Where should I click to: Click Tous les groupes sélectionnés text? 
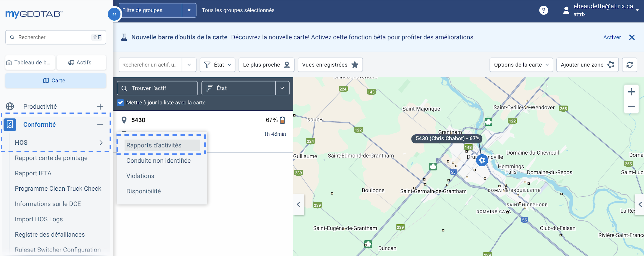(x=238, y=10)
